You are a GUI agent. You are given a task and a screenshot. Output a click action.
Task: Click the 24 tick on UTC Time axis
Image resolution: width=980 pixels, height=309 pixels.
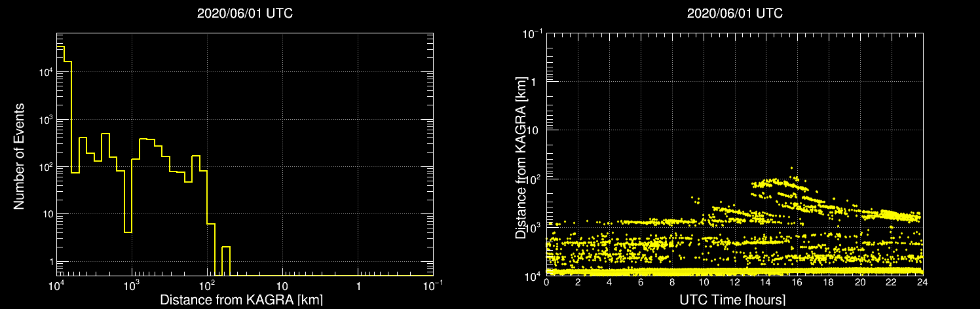pyautogui.click(x=922, y=283)
